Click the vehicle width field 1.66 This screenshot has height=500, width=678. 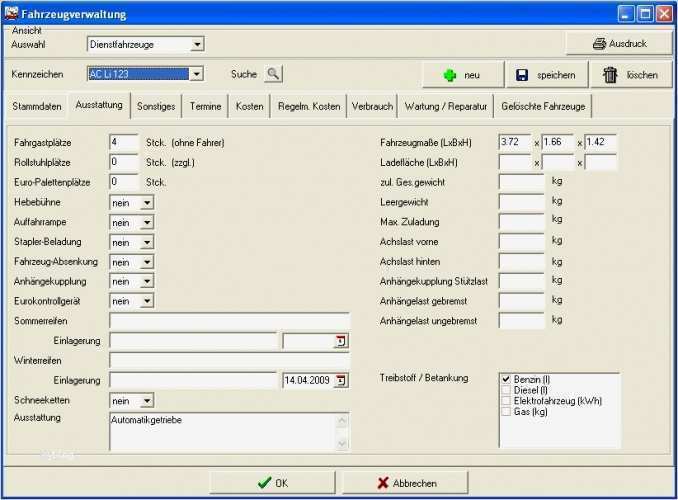pyautogui.click(x=558, y=142)
